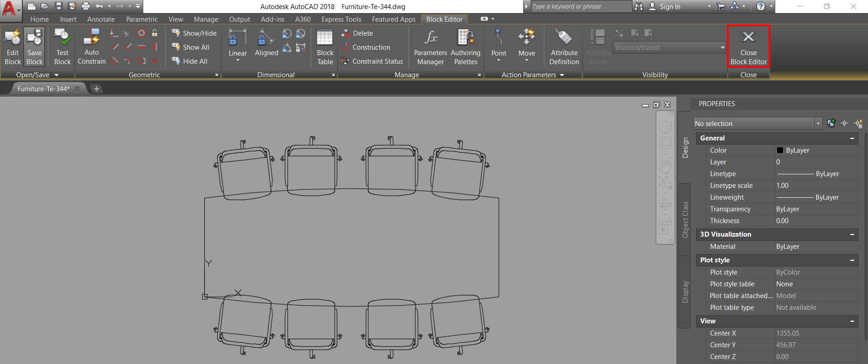Select the Object Class side tab

click(x=685, y=219)
